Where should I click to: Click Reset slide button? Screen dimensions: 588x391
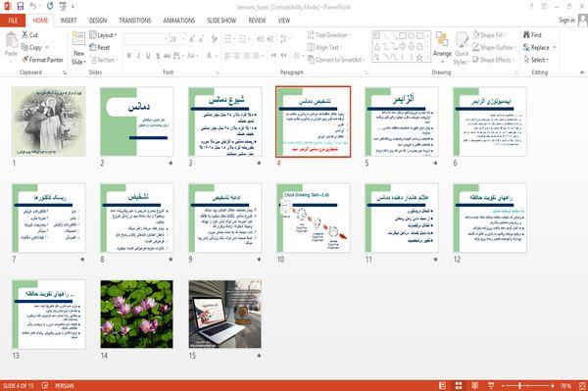(x=100, y=47)
